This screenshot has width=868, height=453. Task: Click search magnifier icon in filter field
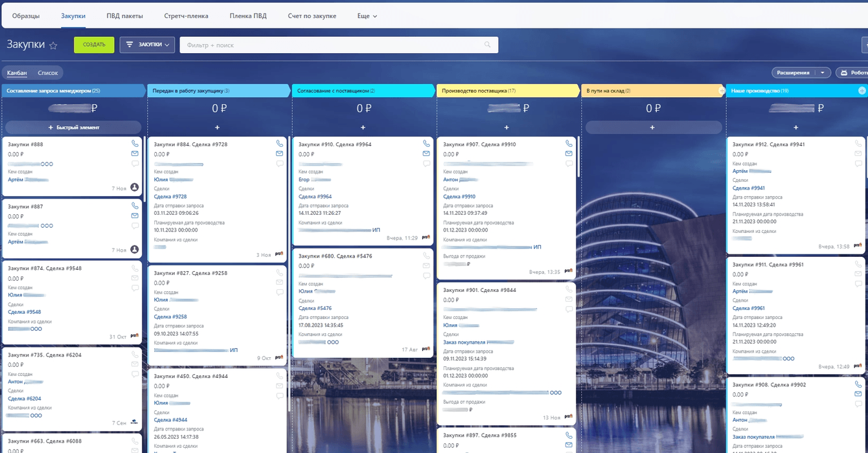(488, 45)
